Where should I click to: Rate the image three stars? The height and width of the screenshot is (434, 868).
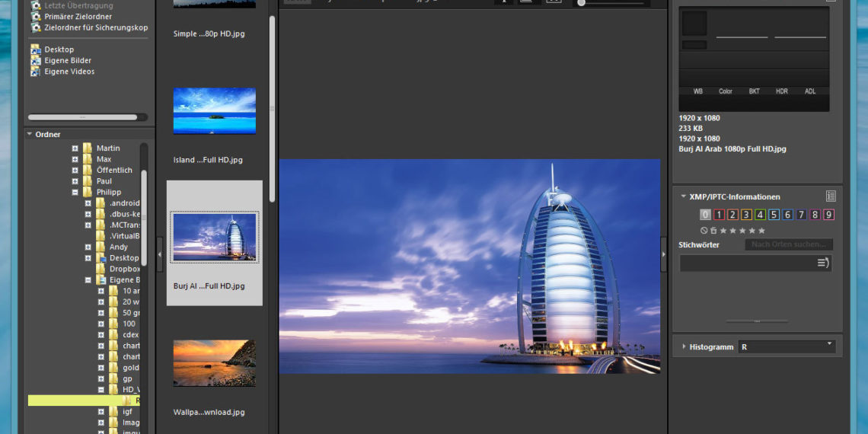pyautogui.click(x=742, y=230)
